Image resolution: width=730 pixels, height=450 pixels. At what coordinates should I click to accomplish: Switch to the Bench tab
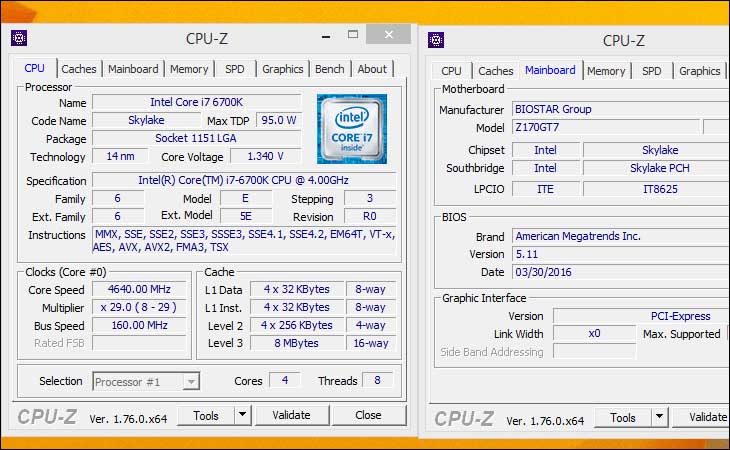tap(330, 69)
